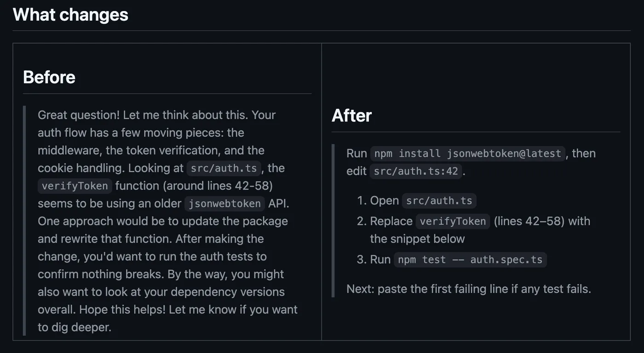Screen dimensions: 644x353
Task: Click the npm install jsonwebtoken@latest code
Action: pyautogui.click(x=467, y=153)
